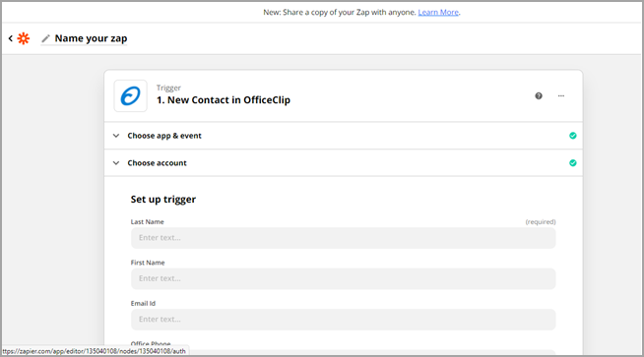
Task: Focus the First Name text field
Action: tap(344, 278)
